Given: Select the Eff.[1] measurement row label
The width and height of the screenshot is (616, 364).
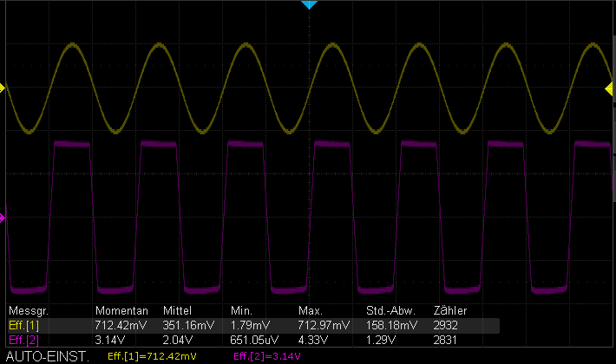Looking at the screenshot, I should coord(23,326).
